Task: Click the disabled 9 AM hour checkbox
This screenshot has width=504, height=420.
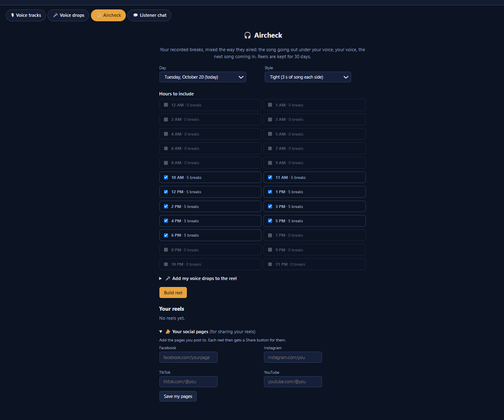Action: tap(270, 163)
